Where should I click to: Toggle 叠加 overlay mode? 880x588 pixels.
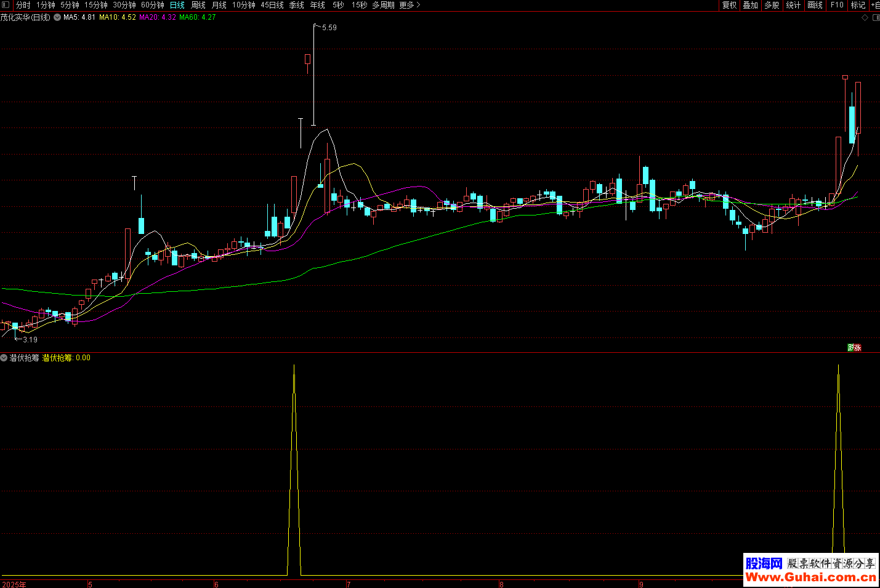coord(750,5)
